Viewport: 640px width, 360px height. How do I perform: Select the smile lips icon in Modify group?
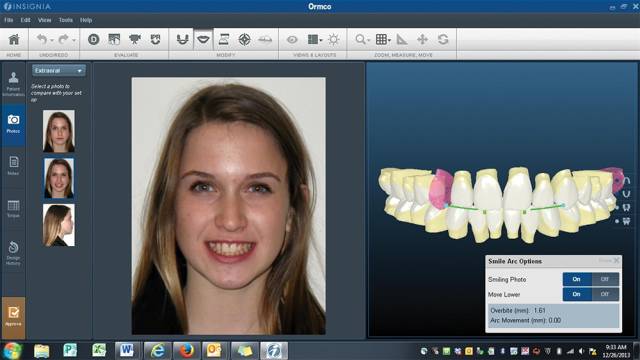[x=203, y=39]
